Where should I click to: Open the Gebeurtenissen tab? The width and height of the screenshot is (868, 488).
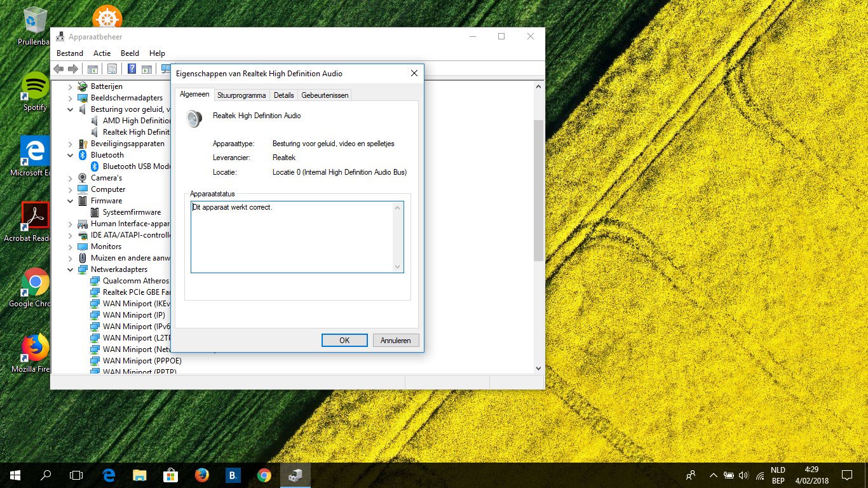tap(325, 95)
